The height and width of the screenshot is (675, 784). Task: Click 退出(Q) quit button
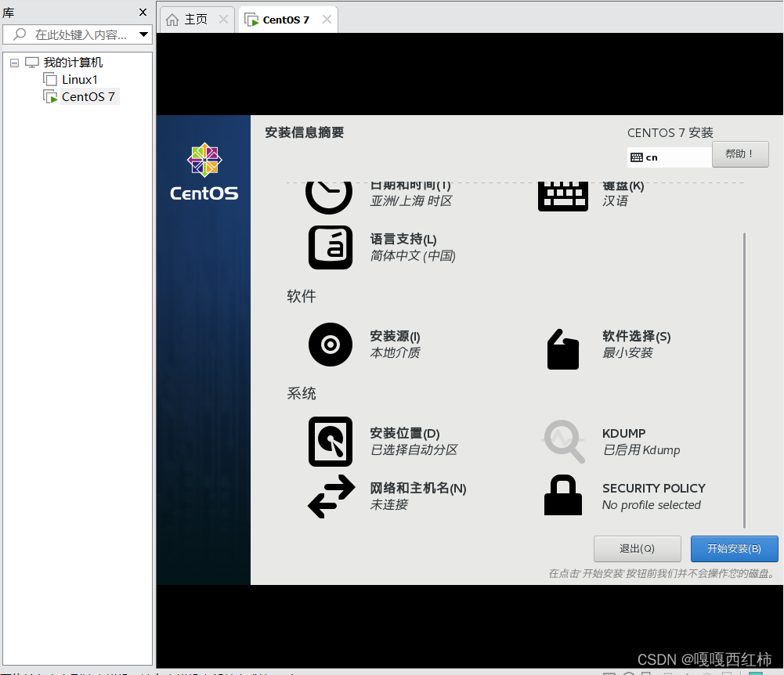coord(637,549)
